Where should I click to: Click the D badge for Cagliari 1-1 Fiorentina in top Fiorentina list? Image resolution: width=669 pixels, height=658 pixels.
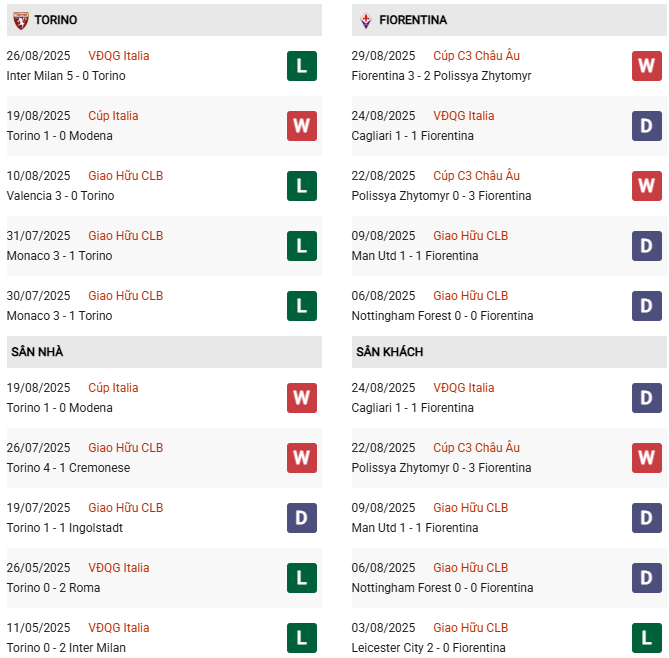(x=646, y=126)
